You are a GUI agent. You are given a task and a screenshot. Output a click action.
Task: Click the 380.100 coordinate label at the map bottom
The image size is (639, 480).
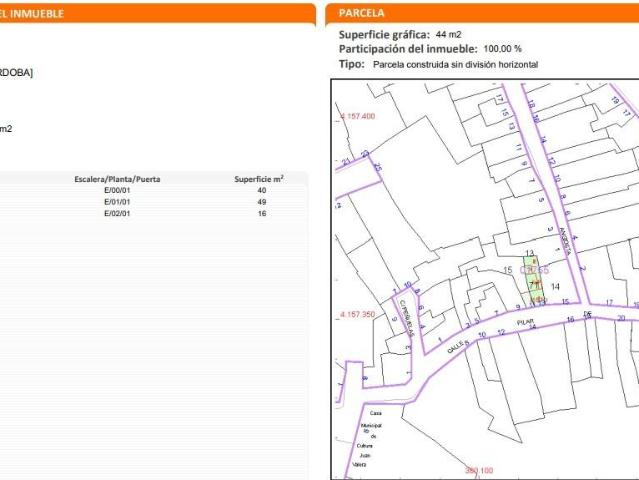[x=479, y=470]
